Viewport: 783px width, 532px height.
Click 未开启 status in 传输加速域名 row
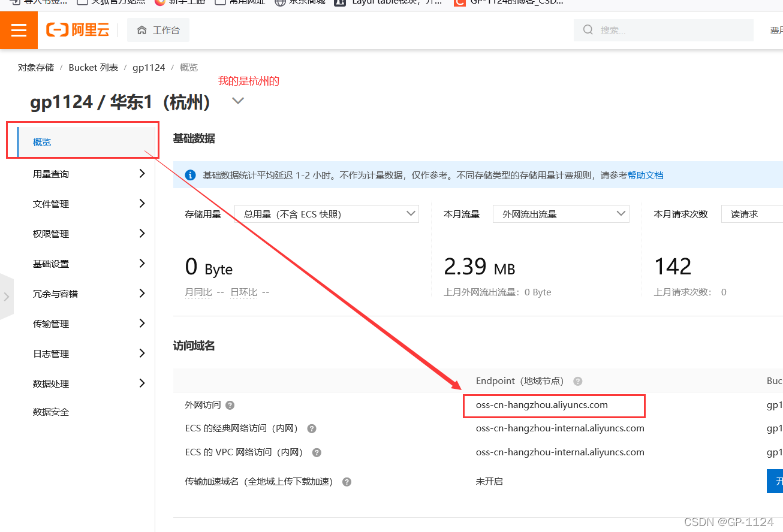pos(489,482)
